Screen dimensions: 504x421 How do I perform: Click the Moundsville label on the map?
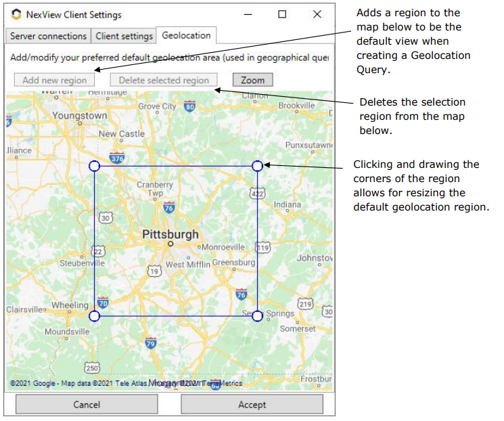[67, 332]
